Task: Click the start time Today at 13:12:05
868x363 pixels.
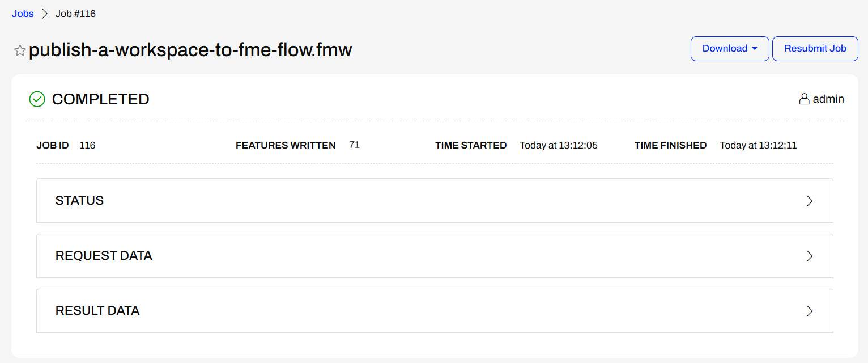Action: (x=558, y=146)
